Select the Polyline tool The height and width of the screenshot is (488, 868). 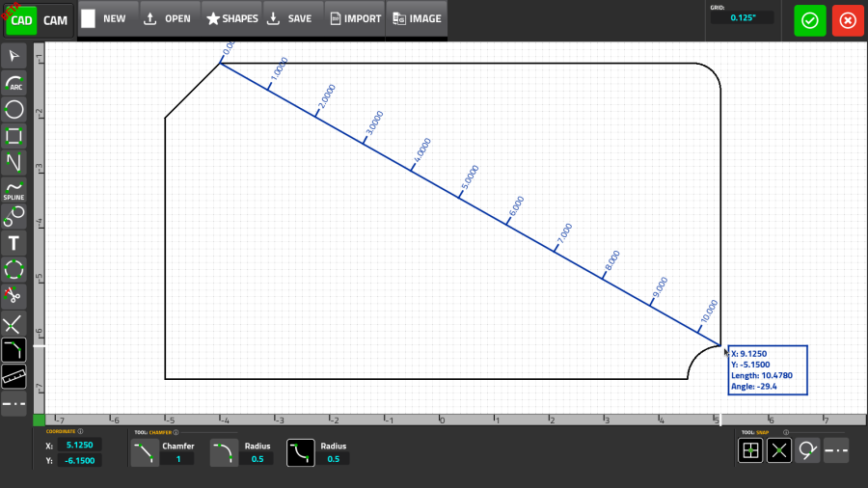(14, 163)
